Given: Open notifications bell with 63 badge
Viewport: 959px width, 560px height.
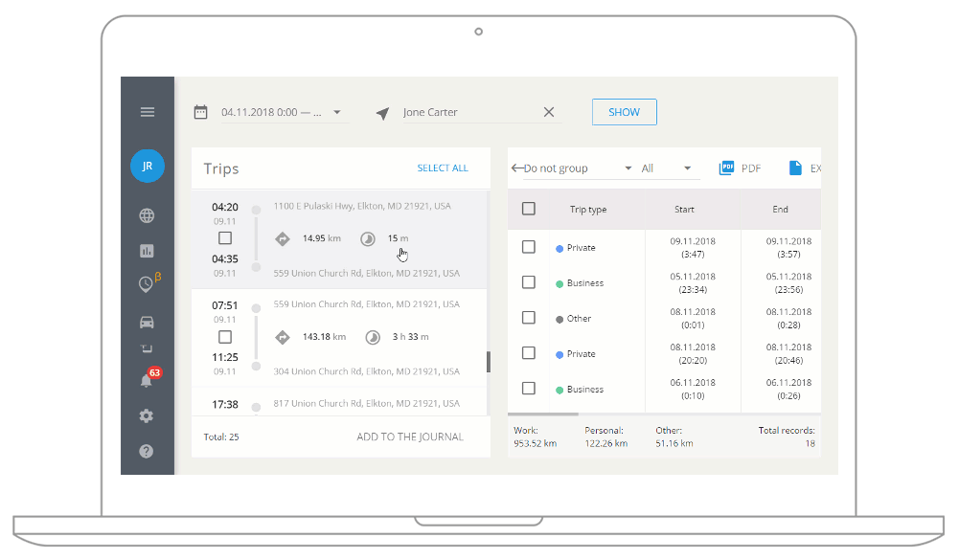Looking at the screenshot, I should [x=147, y=380].
